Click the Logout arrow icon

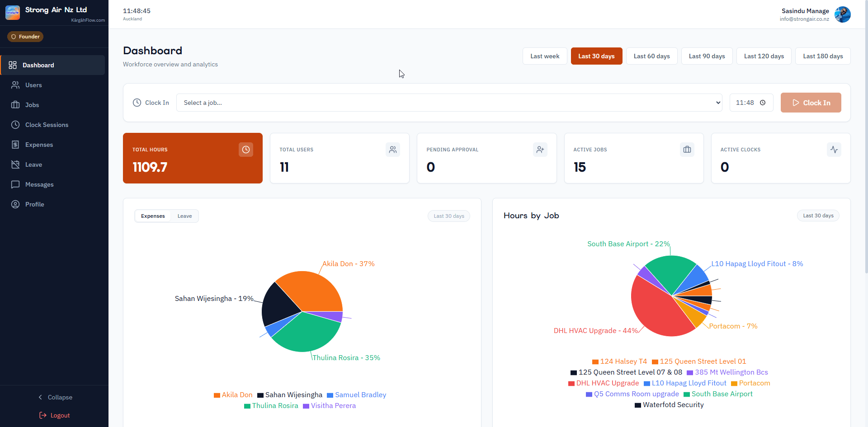pyautogui.click(x=43, y=415)
